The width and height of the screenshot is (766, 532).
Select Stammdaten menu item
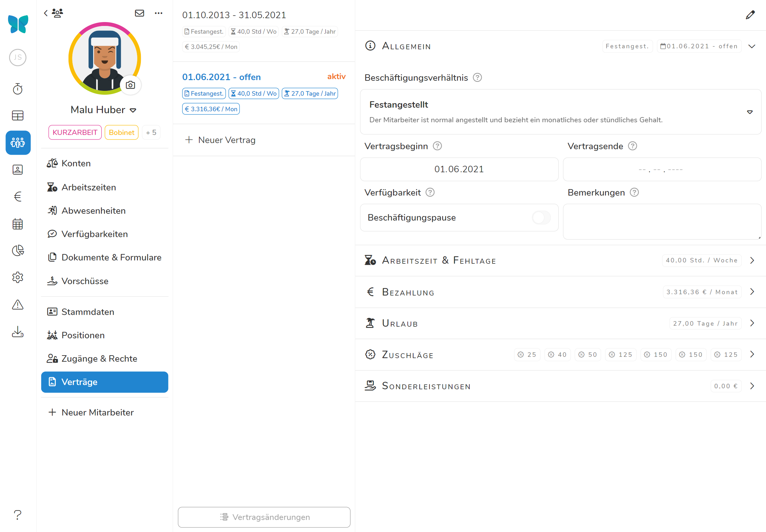(88, 312)
